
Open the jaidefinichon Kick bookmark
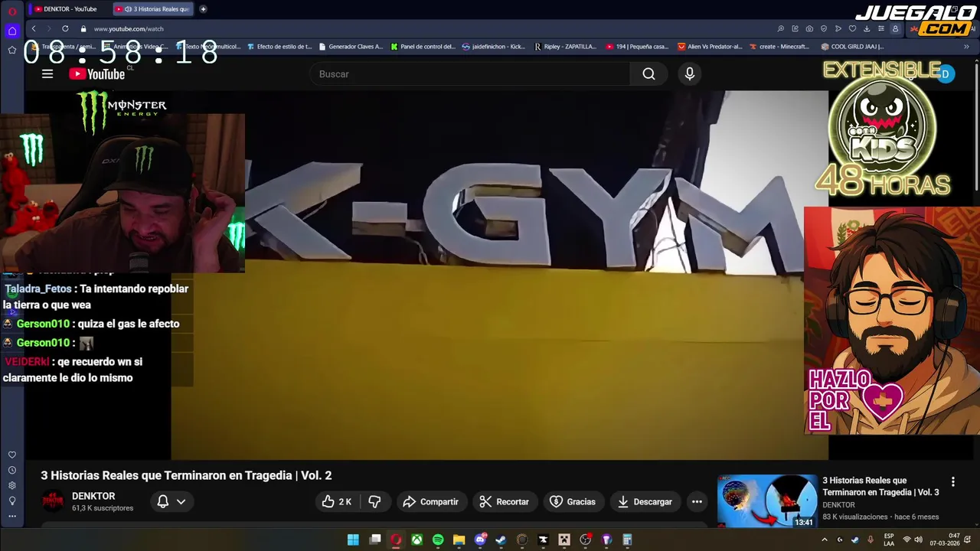[494, 47]
